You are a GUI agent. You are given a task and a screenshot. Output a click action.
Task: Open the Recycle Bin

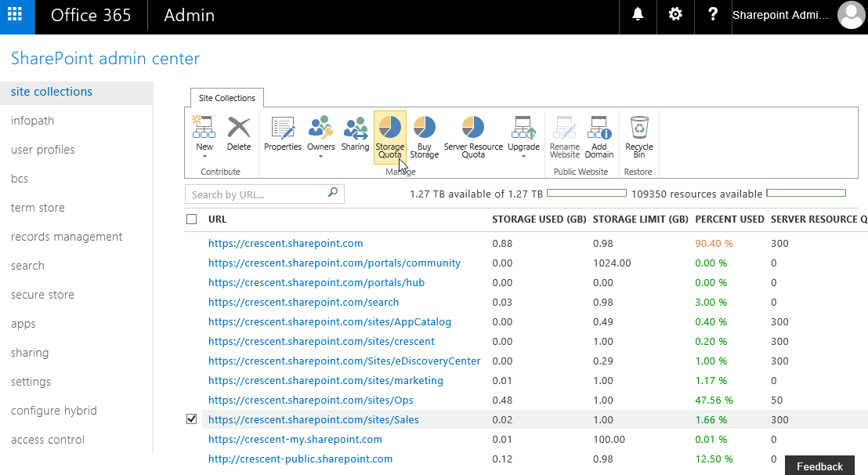[638, 137]
